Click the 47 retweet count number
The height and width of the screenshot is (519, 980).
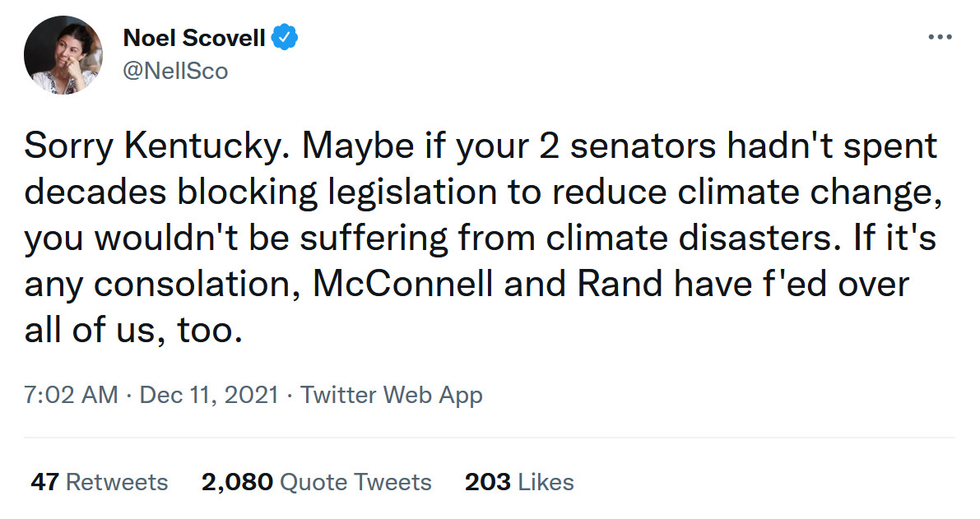(44, 482)
